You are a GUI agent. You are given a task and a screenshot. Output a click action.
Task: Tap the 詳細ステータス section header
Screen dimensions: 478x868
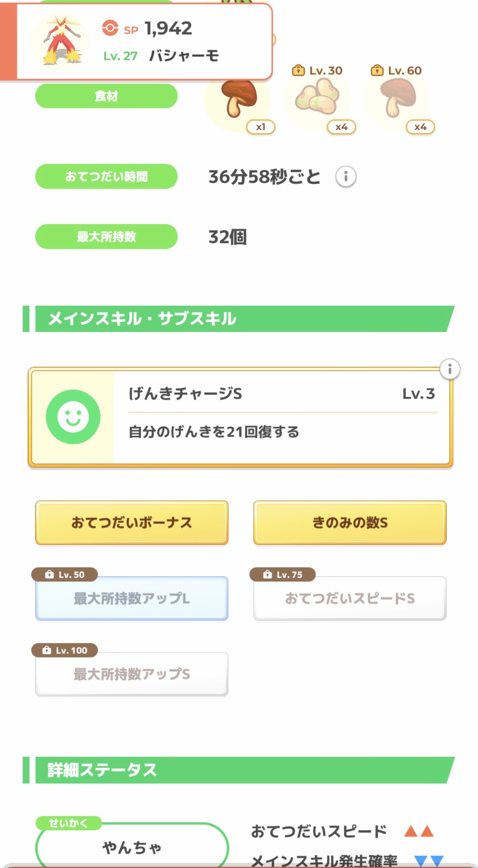click(239, 770)
